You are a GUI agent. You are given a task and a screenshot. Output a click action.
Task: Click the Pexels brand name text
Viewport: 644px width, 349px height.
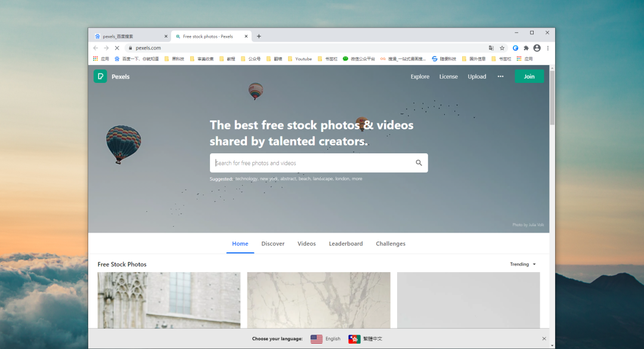tap(120, 76)
